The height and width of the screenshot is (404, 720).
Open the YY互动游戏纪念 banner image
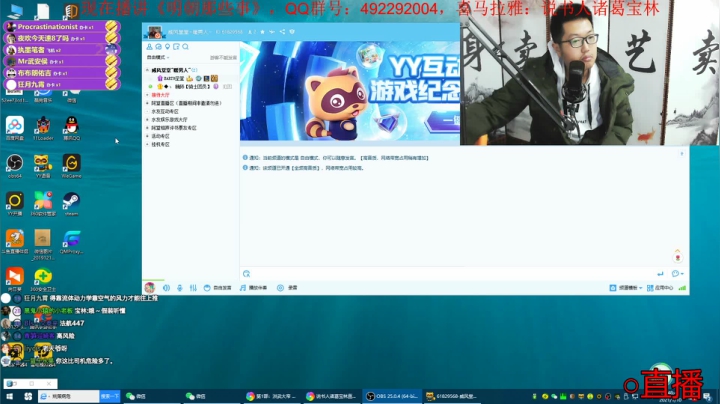(350, 91)
